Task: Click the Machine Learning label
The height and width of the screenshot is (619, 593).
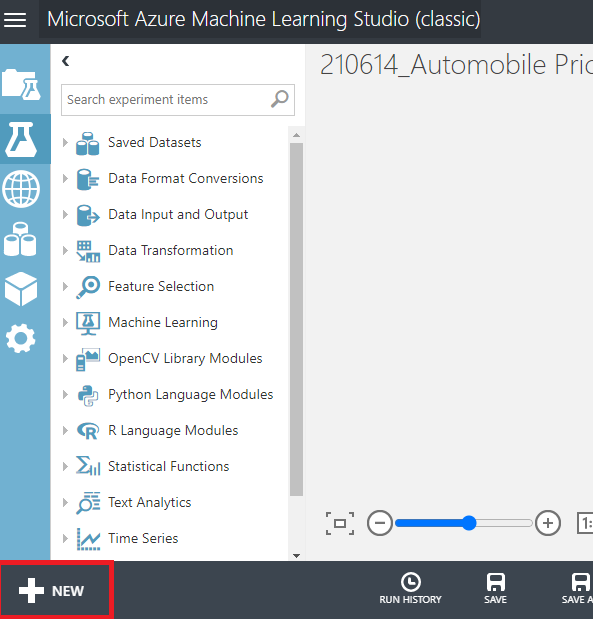Action: point(163,323)
